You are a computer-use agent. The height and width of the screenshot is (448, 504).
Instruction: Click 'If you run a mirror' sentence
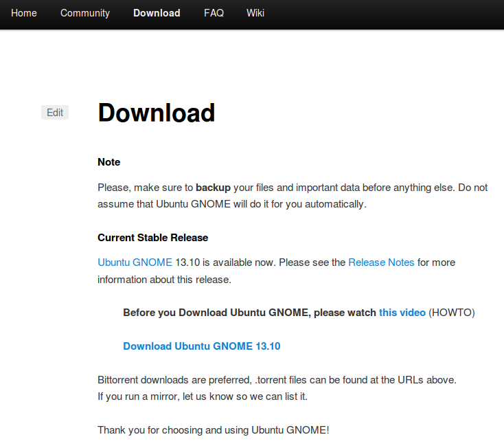203,396
